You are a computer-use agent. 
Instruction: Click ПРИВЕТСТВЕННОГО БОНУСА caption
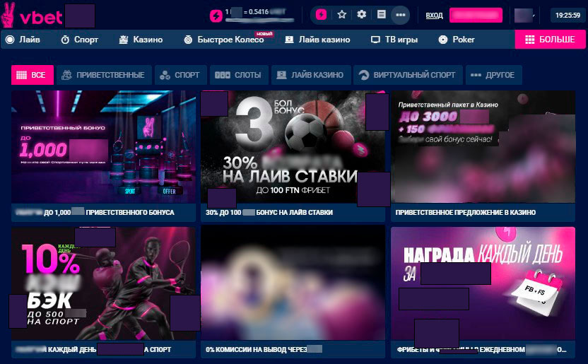tap(130, 213)
